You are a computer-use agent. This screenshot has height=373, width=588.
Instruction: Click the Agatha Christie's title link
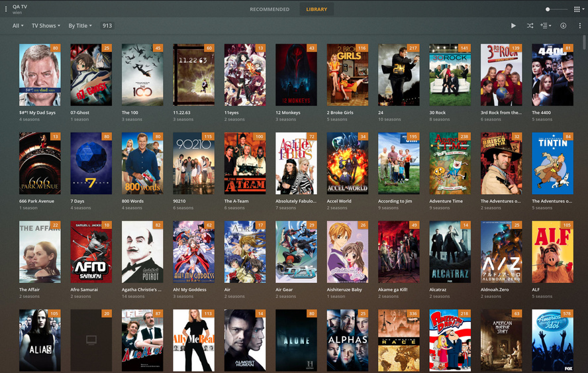142,290
